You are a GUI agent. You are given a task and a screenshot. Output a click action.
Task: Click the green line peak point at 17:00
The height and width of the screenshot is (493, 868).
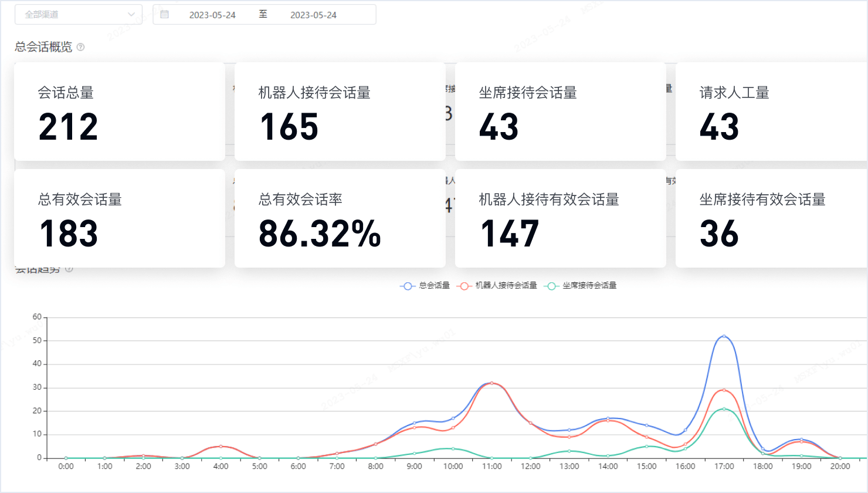coord(724,409)
